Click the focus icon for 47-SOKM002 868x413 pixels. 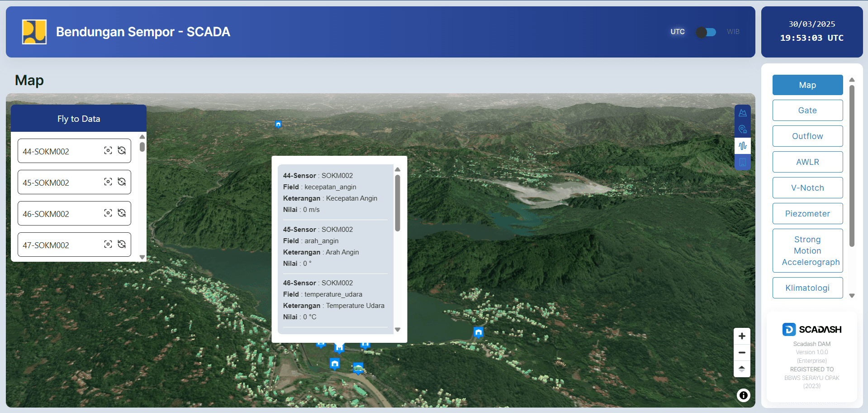click(x=108, y=245)
